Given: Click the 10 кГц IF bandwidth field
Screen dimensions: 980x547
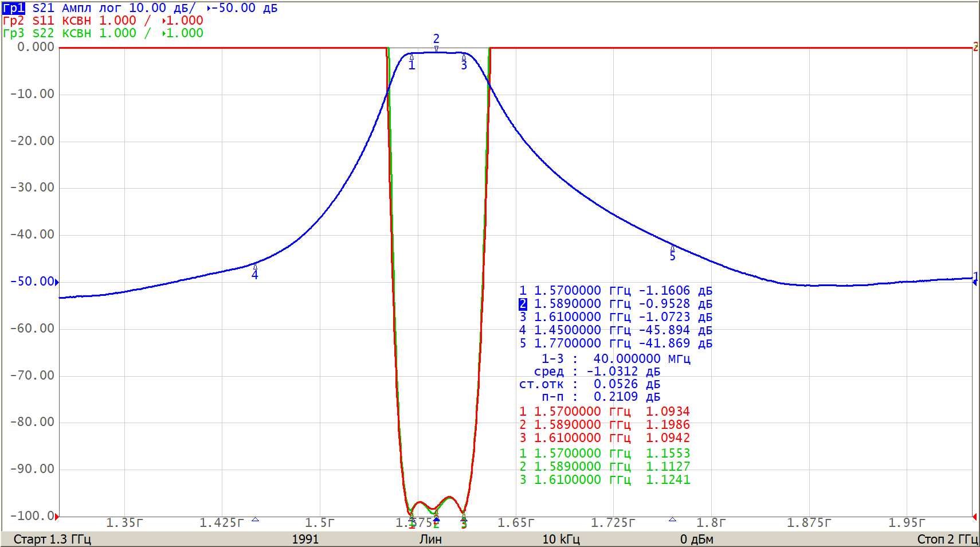Looking at the screenshot, I should (x=560, y=539).
